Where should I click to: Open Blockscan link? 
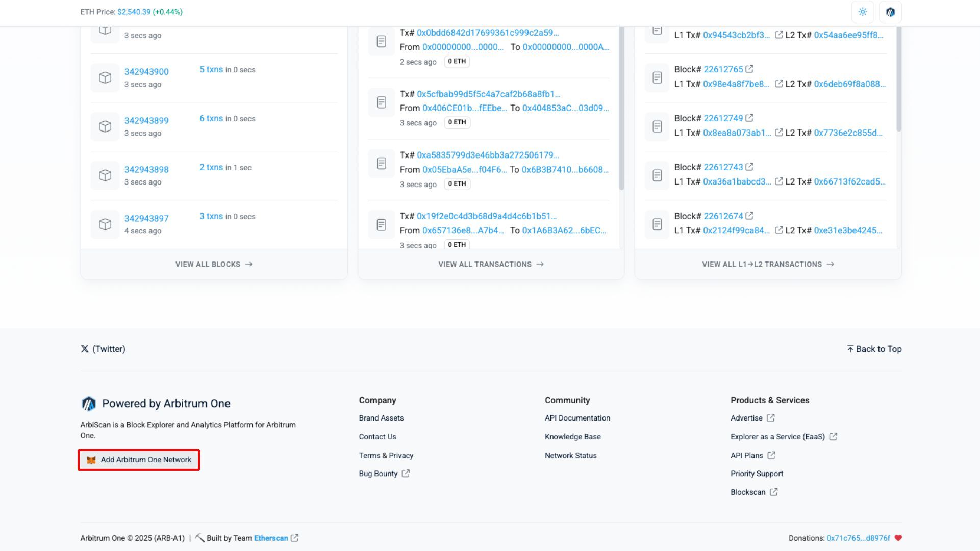(755, 492)
